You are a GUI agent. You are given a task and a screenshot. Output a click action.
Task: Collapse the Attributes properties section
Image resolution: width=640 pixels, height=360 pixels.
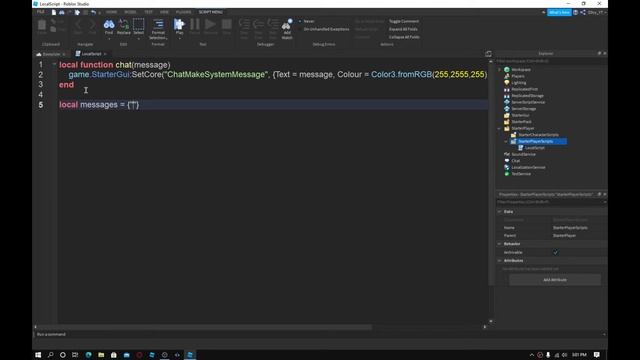[x=500, y=261]
